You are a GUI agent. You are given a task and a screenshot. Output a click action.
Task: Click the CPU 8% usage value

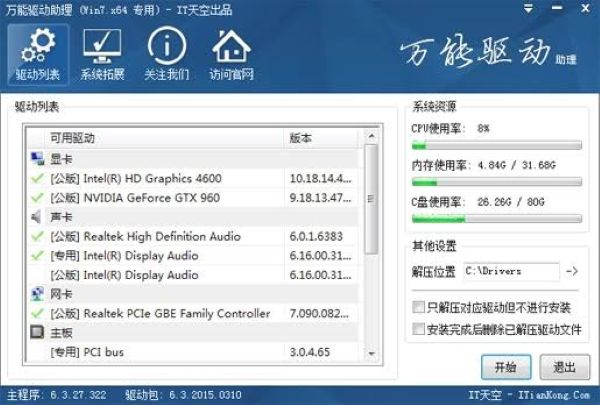[483, 128]
